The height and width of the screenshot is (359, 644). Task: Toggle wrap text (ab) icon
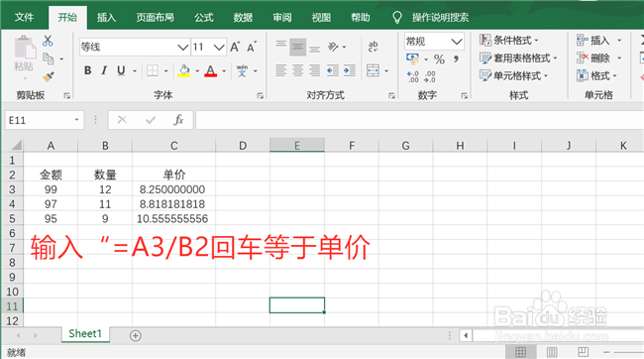(373, 47)
